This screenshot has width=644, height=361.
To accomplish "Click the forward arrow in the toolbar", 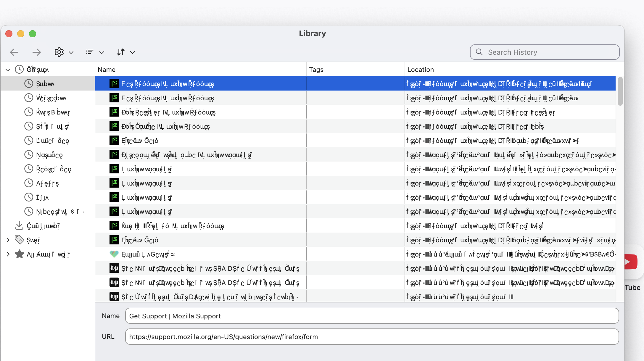I will pos(36,52).
